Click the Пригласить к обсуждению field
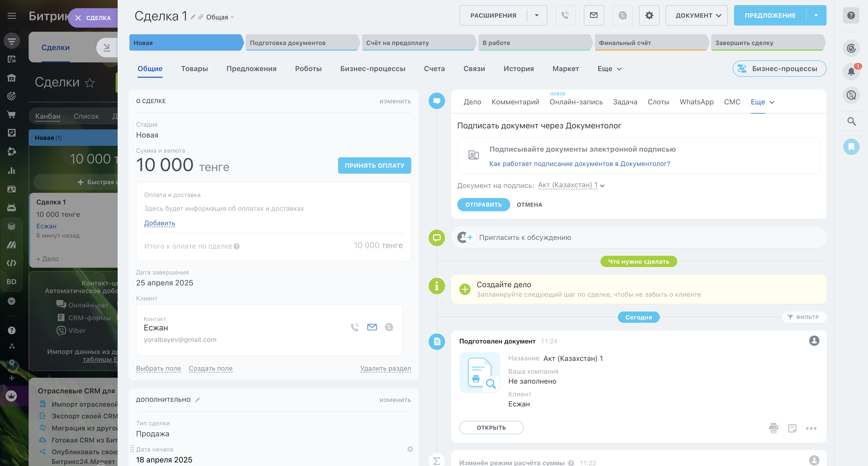Screen dimensions: 868x466 [x=525, y=238]
